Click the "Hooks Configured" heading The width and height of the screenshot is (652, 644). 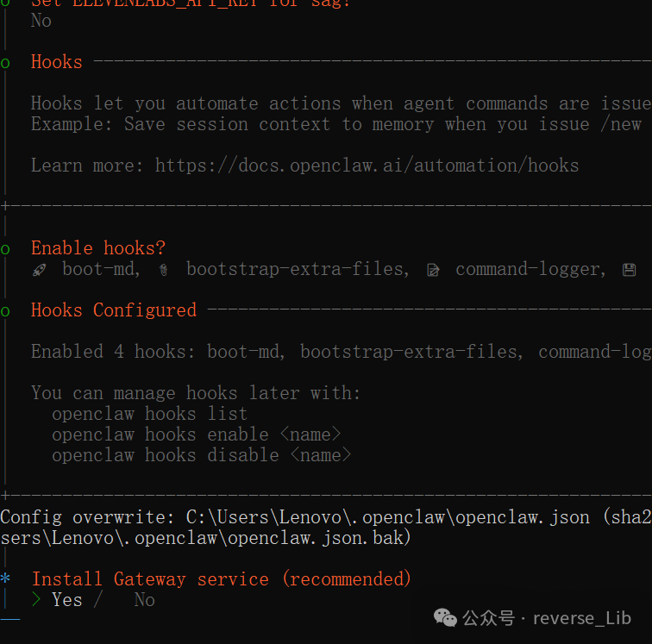(x=114, y=310)
